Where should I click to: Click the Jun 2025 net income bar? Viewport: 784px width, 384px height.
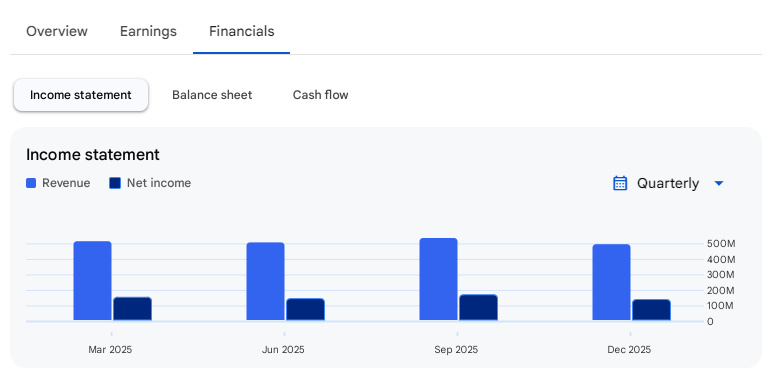tap(306, 310)
